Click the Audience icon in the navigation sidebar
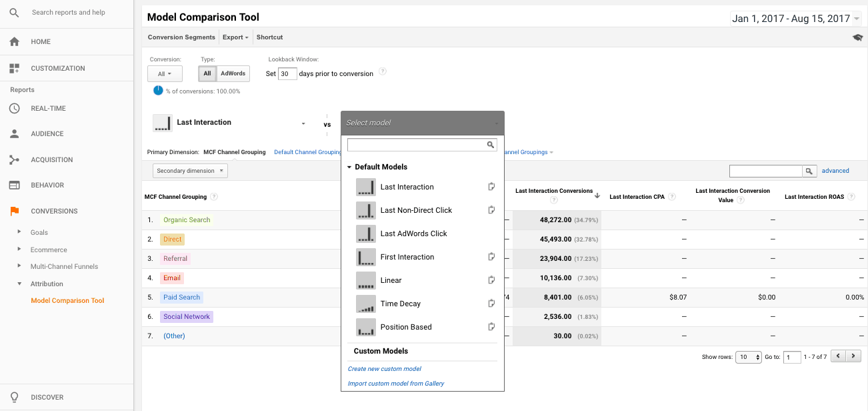868x411 pixels. point(15,133)
